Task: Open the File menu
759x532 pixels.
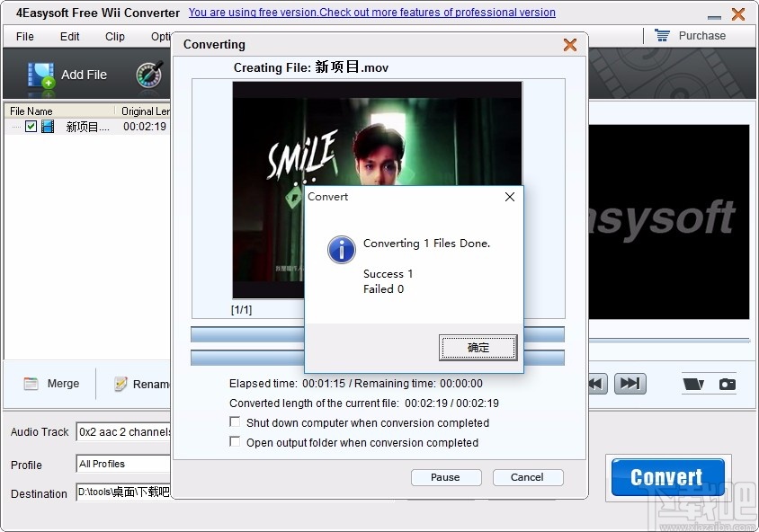Action: pos(24,37)
